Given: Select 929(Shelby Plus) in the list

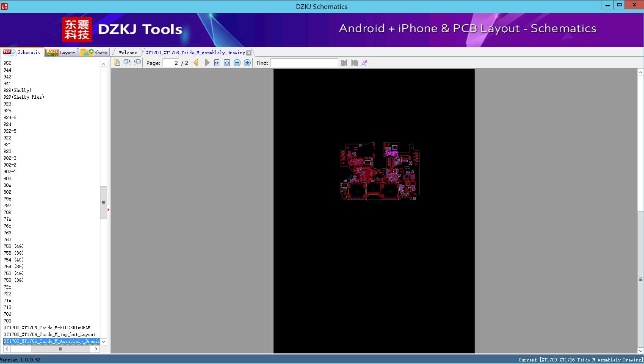Looking at the screenshot, I should click(24, 97).
